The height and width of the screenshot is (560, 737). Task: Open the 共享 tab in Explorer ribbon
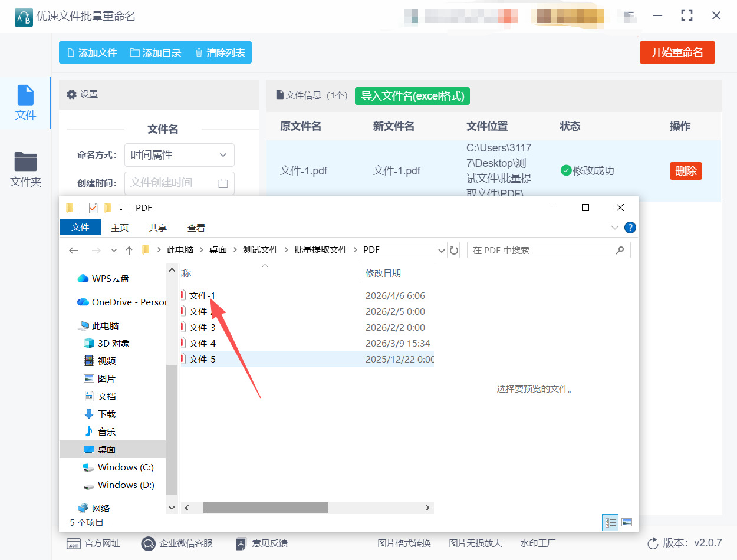point(158,228)
